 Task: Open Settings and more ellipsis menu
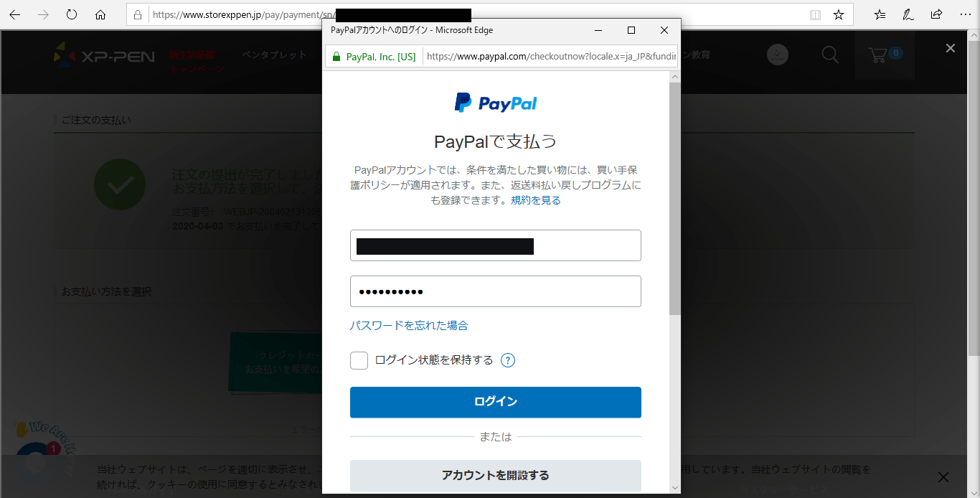coord(965,14)
